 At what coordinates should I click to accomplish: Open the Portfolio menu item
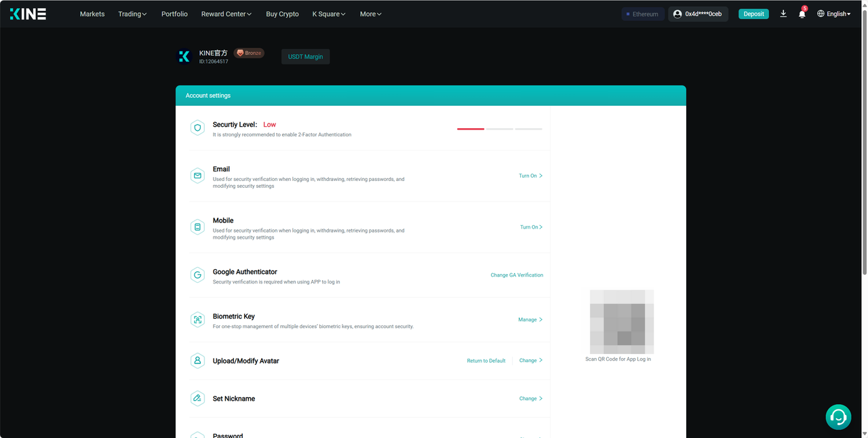[174, 14]
